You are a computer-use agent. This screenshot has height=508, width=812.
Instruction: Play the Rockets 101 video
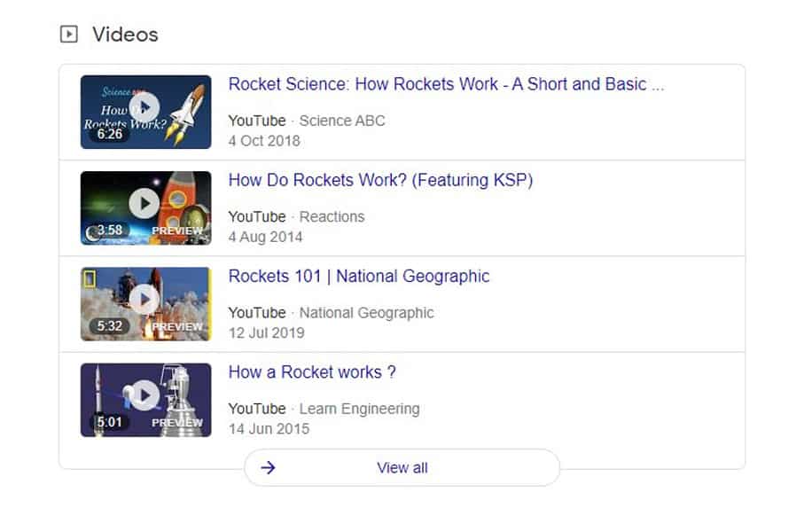144,299
